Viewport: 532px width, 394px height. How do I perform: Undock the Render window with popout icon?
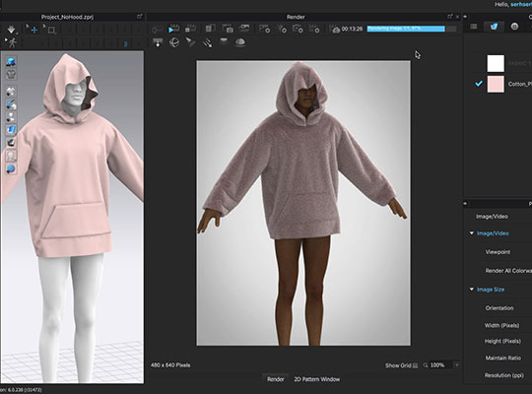tap(450, 17)
